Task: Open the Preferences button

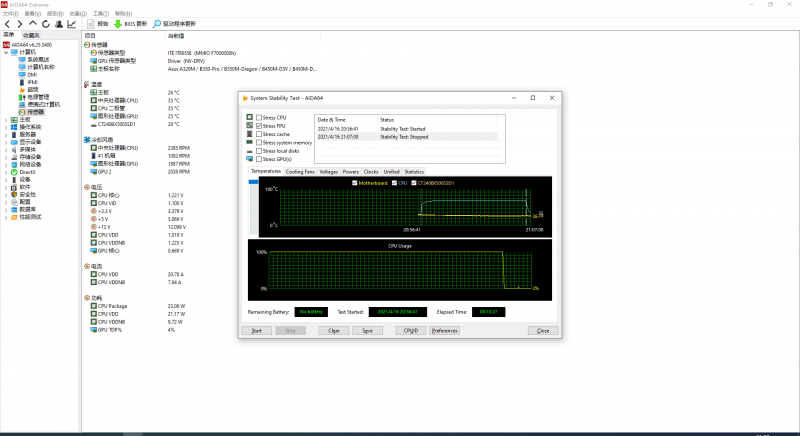Action: [x=444, y=330]
